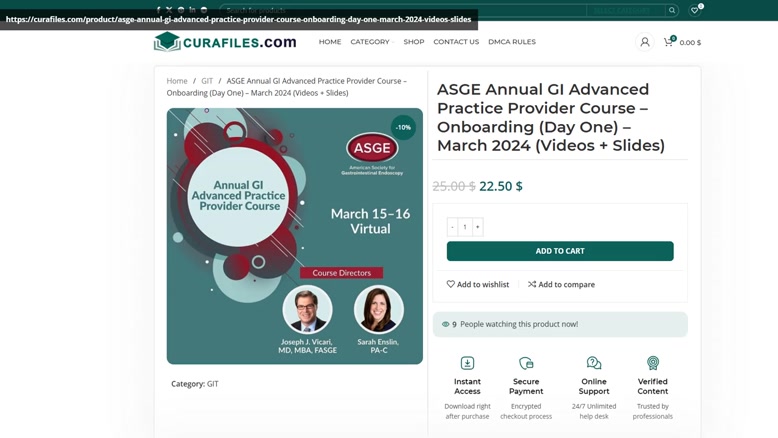Click the quantity input field

point(465,227)
